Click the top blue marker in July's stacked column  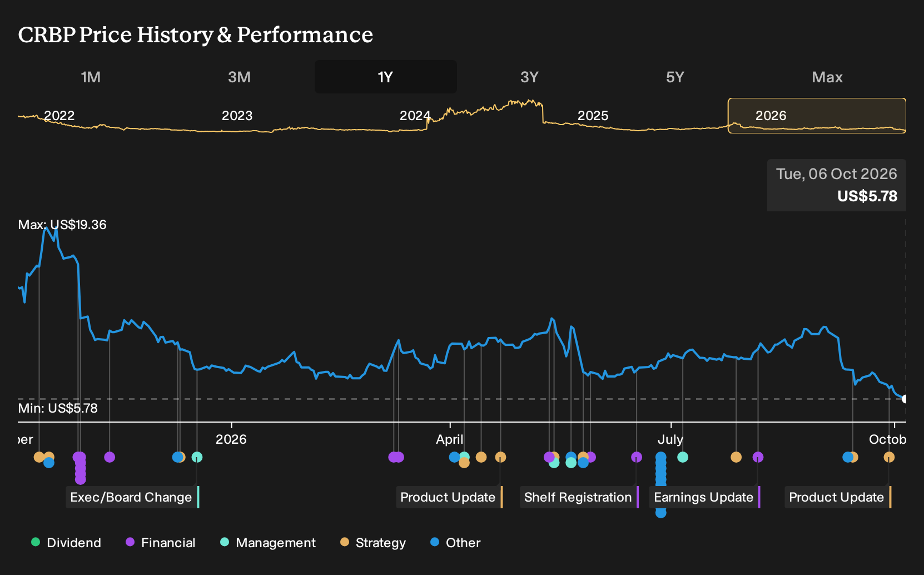[x=660, y=457]
